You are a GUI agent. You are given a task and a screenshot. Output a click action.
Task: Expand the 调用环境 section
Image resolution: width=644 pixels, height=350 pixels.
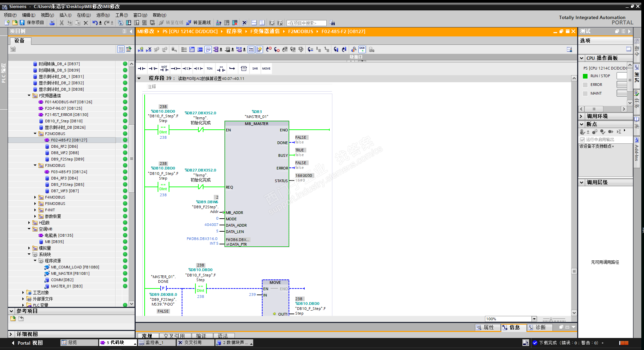tap(582, 116)
